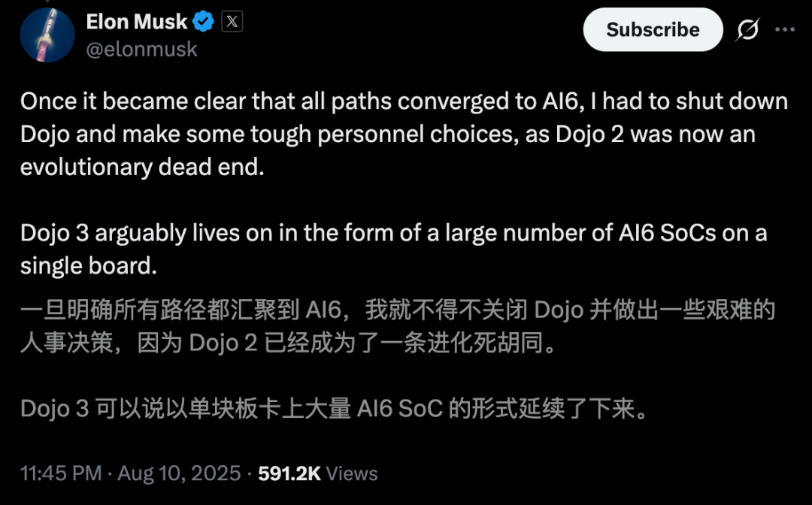
Task: Click the Elon Musk display name
Action: (137, 23)
